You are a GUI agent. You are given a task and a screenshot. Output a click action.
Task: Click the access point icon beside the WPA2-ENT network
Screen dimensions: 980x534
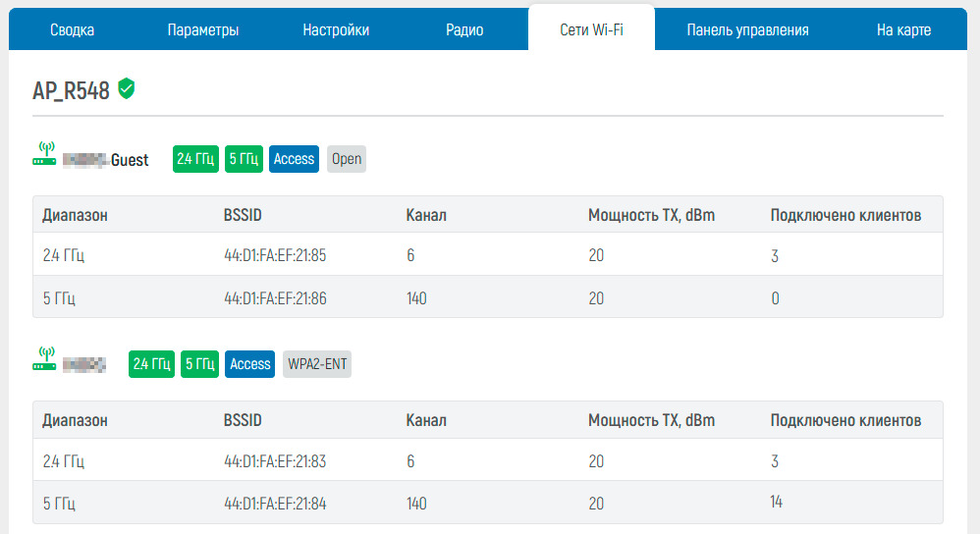[x=44, y=359]
